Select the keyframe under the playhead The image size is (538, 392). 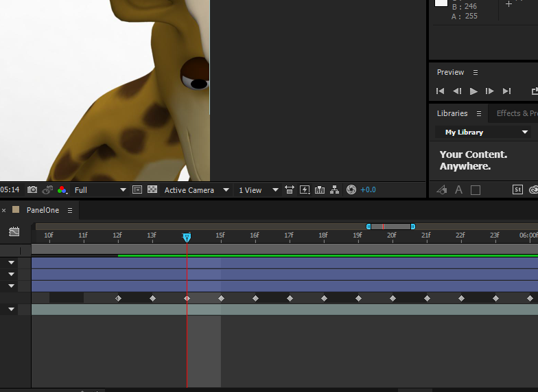coord(187,298)
